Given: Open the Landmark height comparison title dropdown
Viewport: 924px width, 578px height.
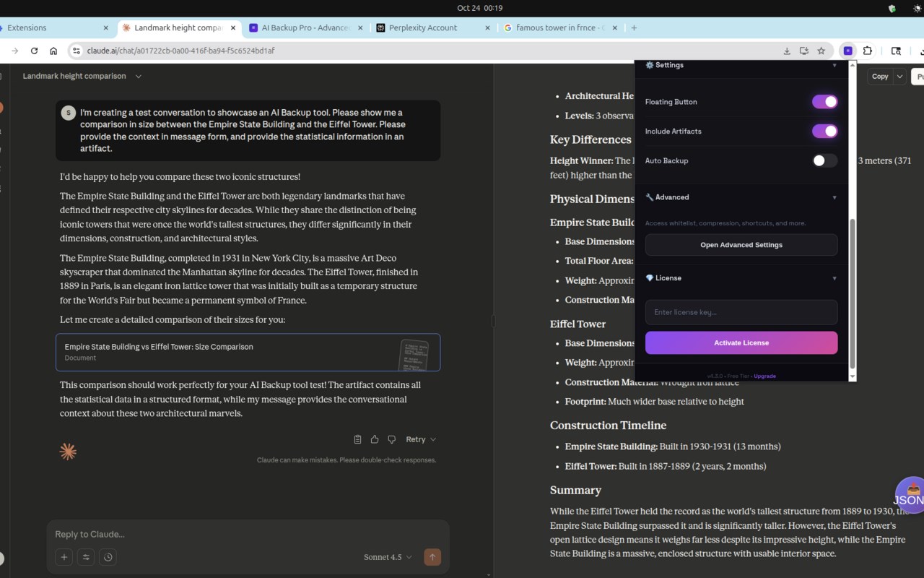Looking at the screenshot, I should pyautogui.click(x=139, y=76).
